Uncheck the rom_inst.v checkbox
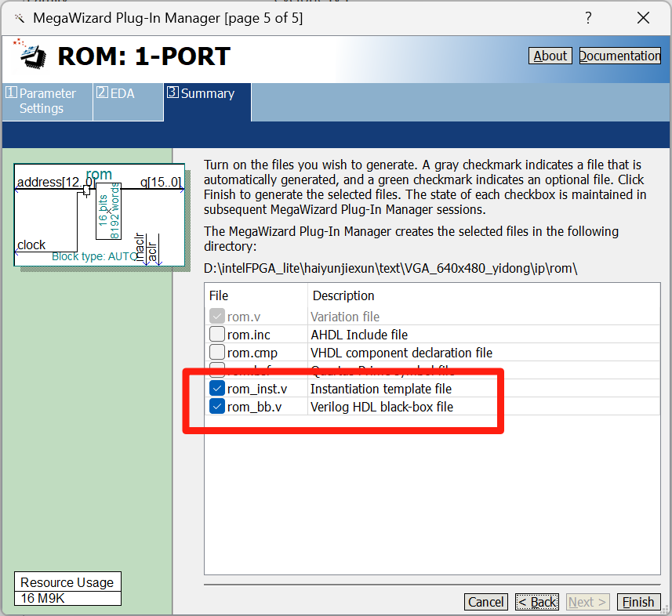Viewport: 672px width, 616px height. click(217, 389)
